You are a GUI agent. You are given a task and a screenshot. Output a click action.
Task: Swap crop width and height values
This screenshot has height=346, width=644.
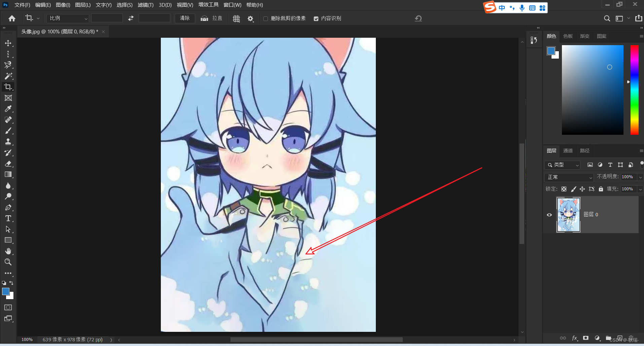131,18
